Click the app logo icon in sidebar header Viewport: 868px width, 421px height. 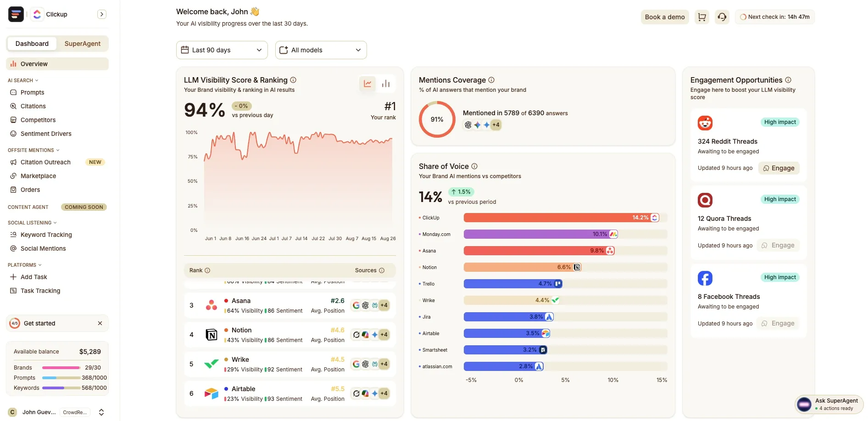(x=16, y=14)
